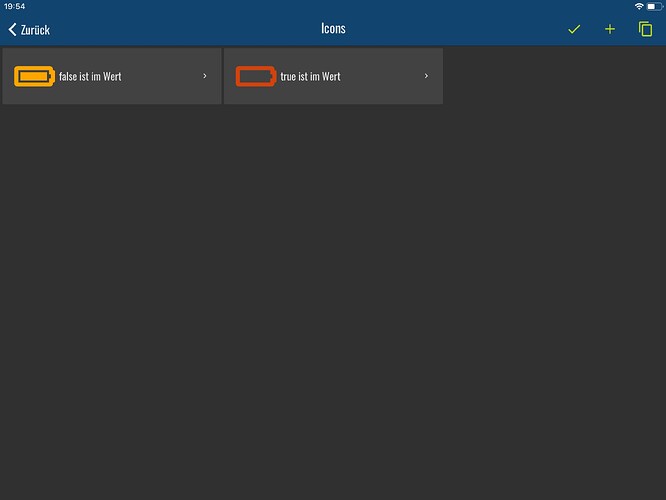Click blank space between false label and chevron
This screenshot has width=666, height=500.
[162, 76]
